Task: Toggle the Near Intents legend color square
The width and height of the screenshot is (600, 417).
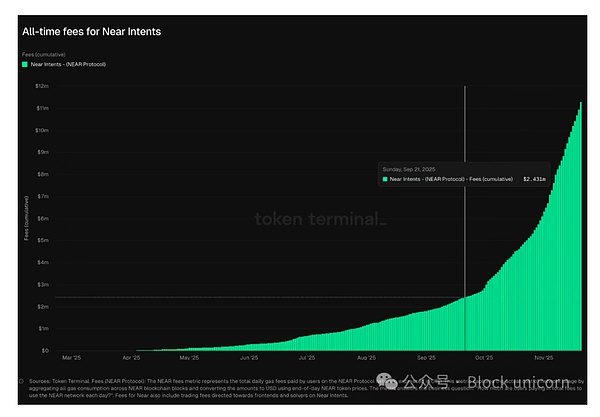Action: coord(24,64)
